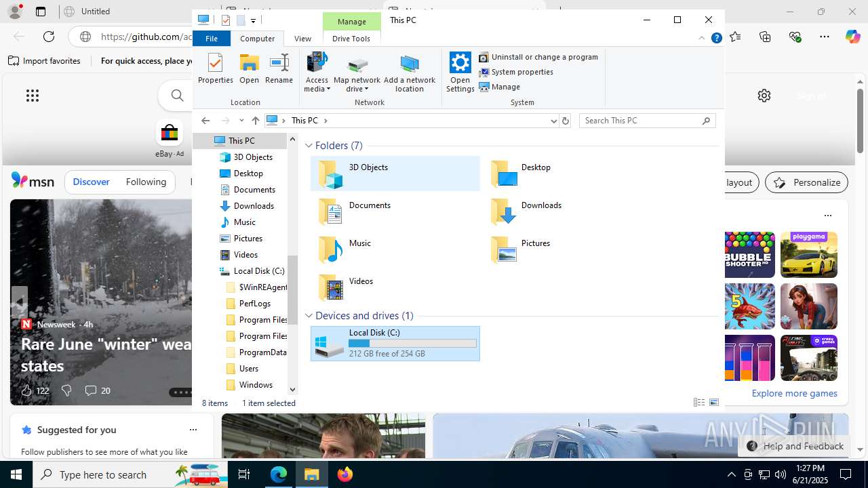The image size is (868, 488).
Task: Open the Drive Tools tab
Action: coord(351,39)
